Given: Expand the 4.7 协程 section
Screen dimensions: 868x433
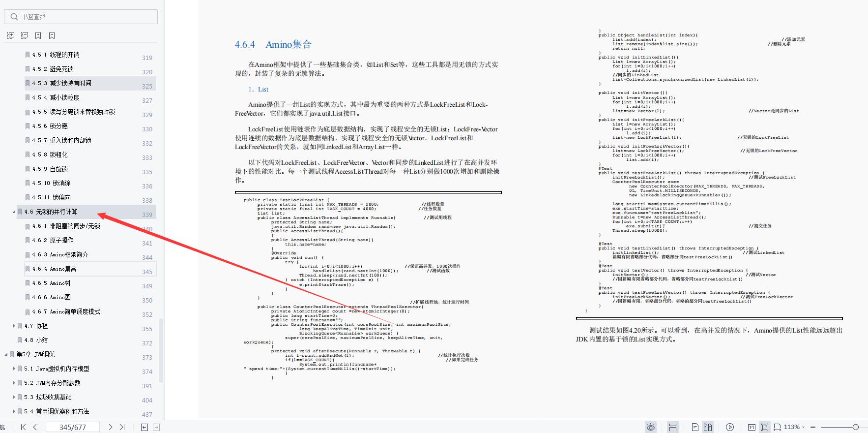Looking at the screenshot, I should click(x=14, y=326).
